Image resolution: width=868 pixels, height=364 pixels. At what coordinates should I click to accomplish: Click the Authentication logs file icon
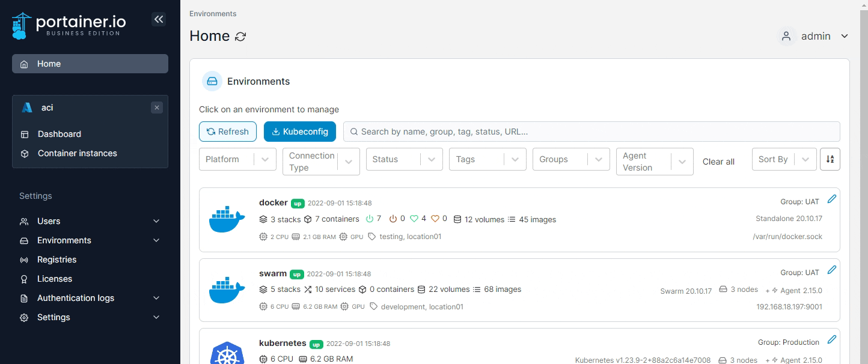tap(24, 298)
